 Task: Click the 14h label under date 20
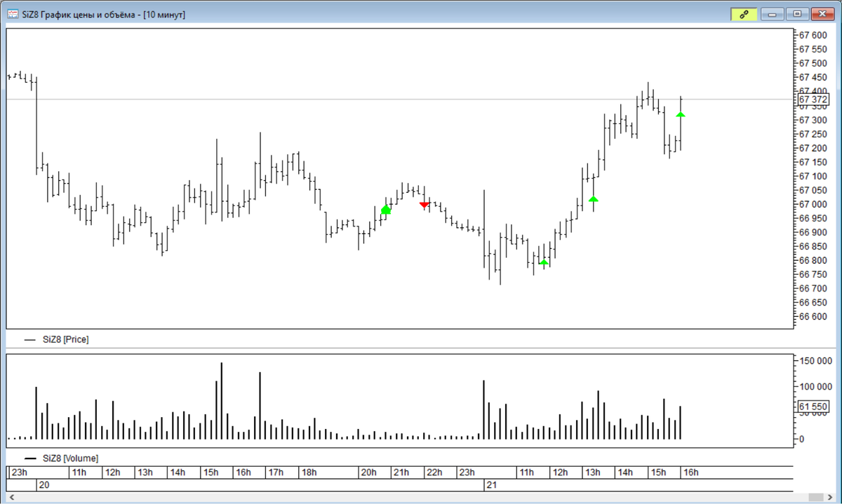click(178, 472)
